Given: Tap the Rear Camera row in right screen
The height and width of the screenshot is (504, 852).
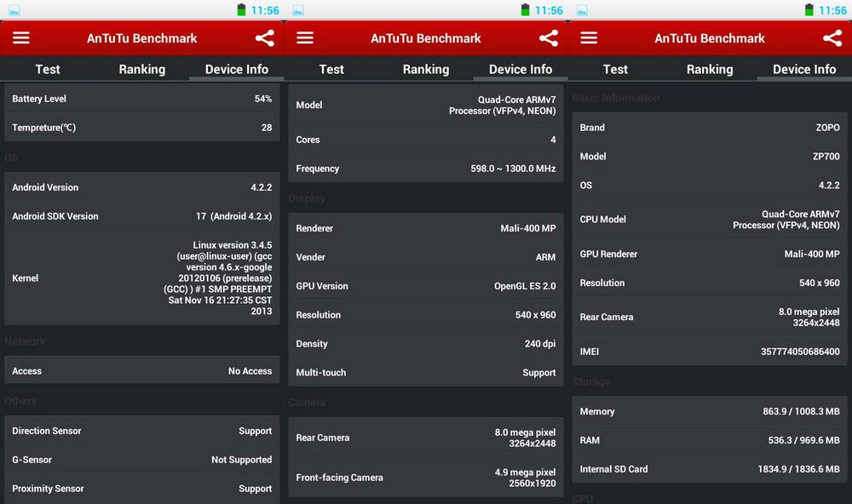Looking at the screenshot, I should coord(710,317).
